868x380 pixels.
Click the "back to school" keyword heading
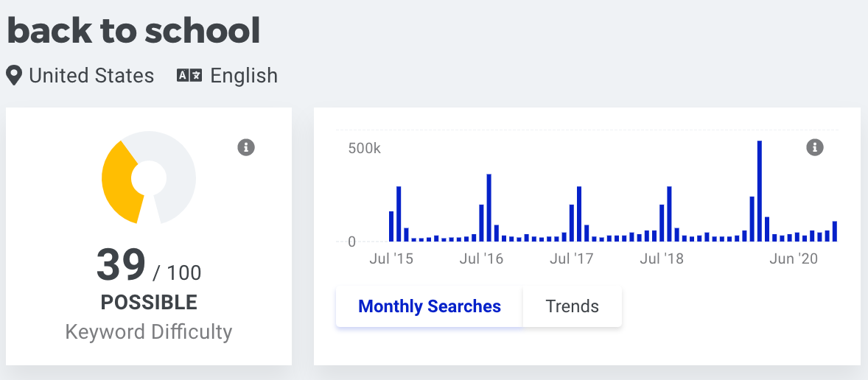[x=134, y=31]
